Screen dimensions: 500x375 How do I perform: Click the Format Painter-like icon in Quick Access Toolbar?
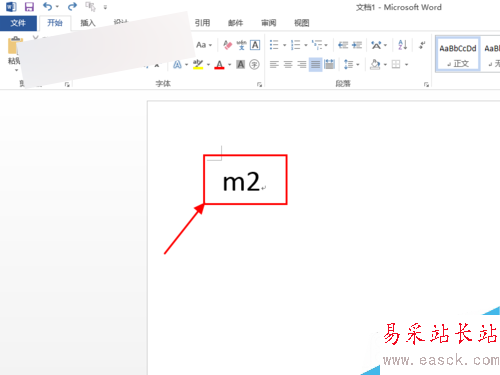click(90, 7)
